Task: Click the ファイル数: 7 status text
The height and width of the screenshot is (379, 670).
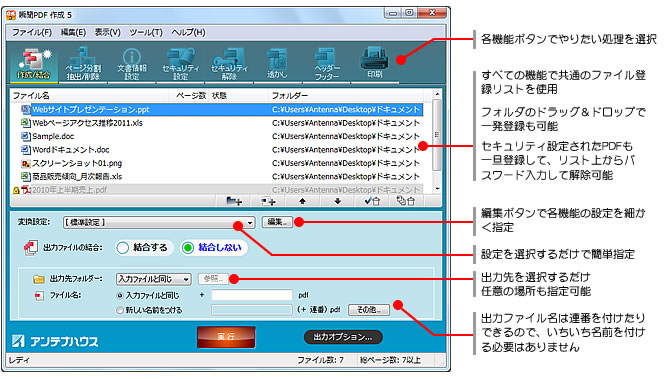Action: (320, 360)
